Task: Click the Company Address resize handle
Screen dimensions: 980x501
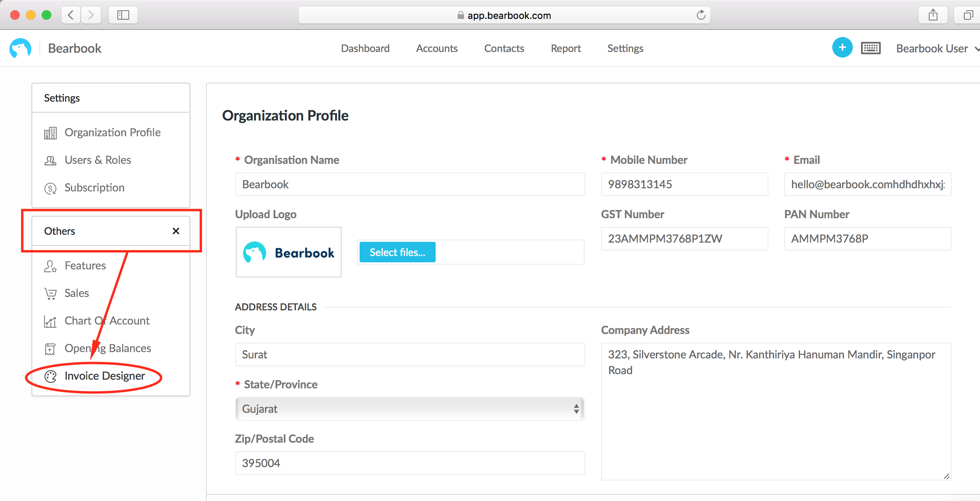Action: pyautogui.click(x=947, y=476)
